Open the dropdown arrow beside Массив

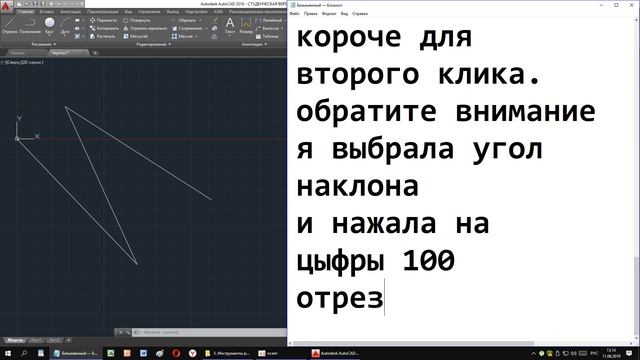197,36
